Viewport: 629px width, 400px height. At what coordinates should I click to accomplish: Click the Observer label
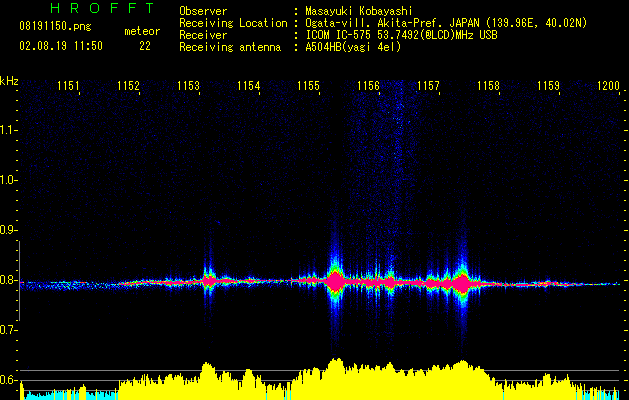(203, 11)
